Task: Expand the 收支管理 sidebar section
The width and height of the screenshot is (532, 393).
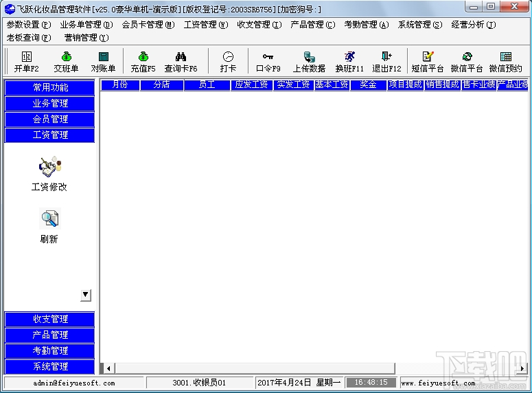Action: tap(49, 319)
